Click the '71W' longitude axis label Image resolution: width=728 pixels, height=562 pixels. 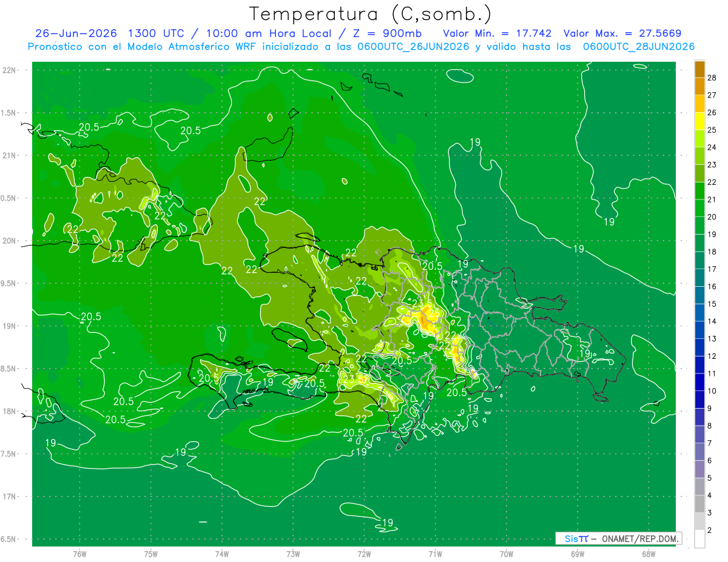click(435, 554)
